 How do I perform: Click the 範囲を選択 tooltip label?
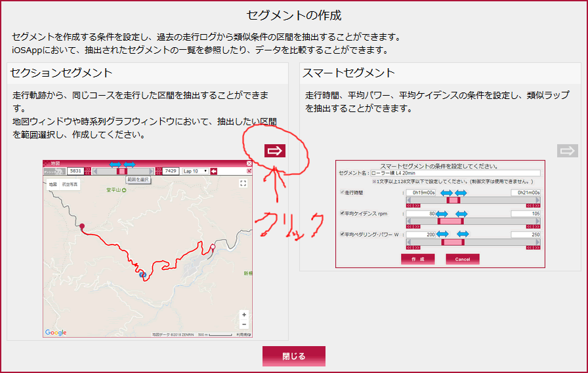pos(138,180)
